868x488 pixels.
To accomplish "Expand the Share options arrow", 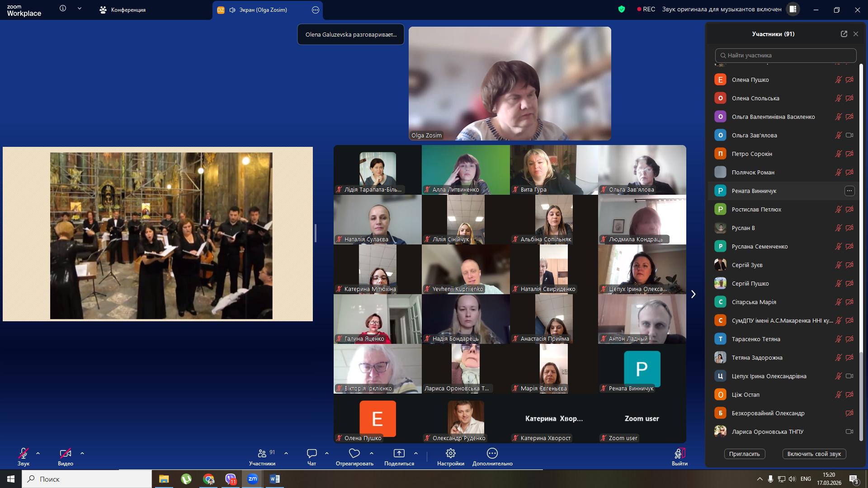I will coord(416,453).
